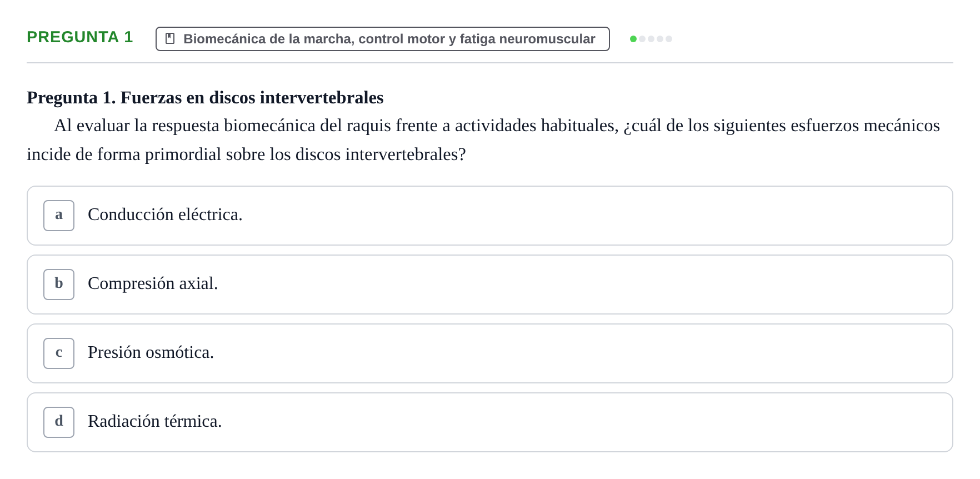Open the Biomecánica de la marcha topic tag
The height and width of the screenshot is (479, 980).
(383, 39)
